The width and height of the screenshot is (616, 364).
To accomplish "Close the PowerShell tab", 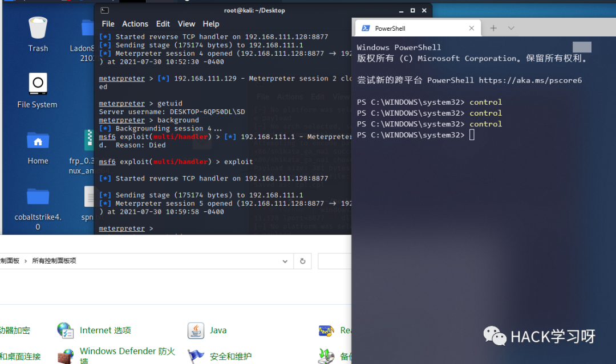I will point(472,28).
